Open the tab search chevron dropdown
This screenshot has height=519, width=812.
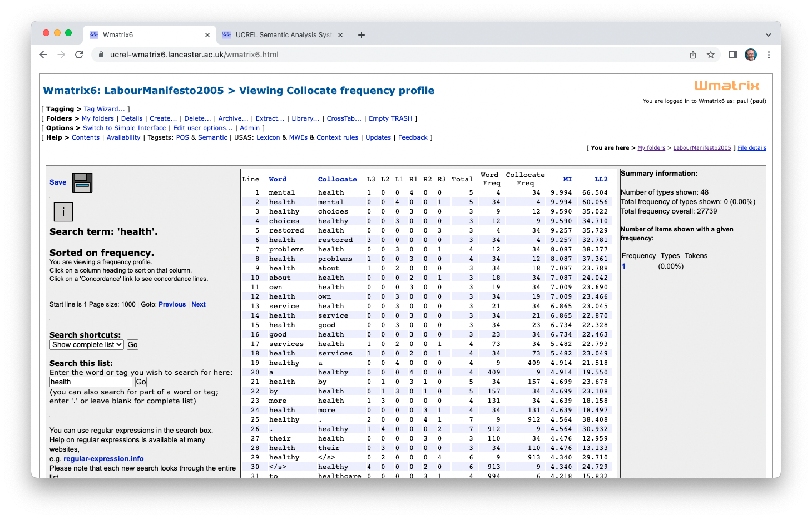coord(768,35)
